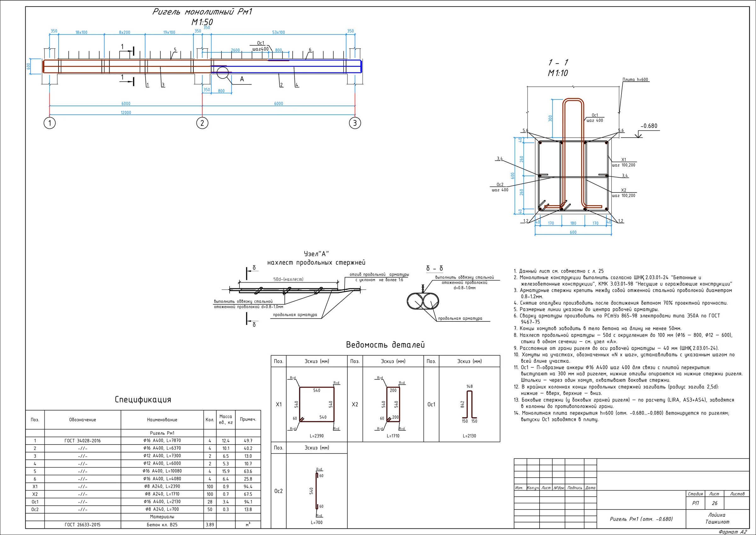The image size is (756, 535).
Task: Click grid axis bubble 3
Action: pos(355,123)
